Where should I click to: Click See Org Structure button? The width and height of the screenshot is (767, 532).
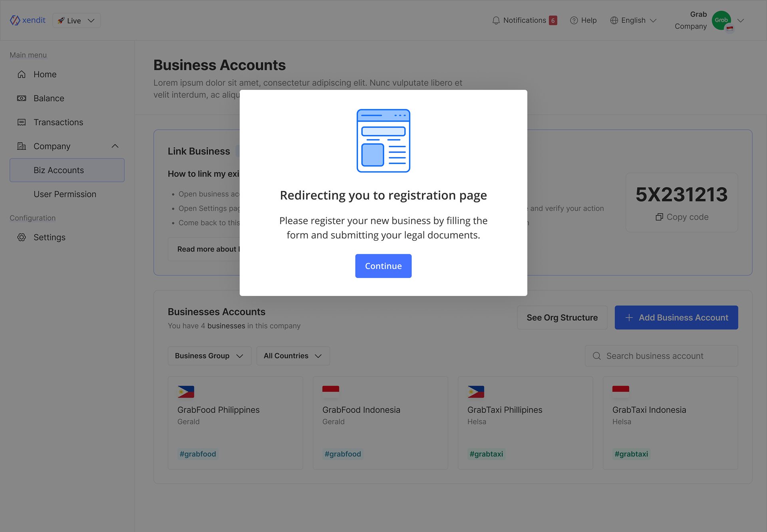tap(562, 318)
